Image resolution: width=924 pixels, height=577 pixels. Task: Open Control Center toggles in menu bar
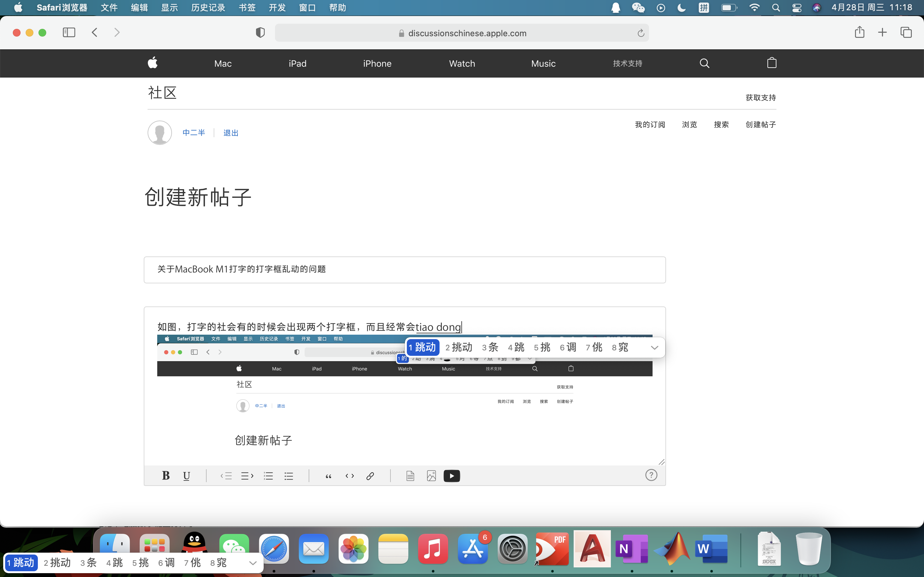797,8
